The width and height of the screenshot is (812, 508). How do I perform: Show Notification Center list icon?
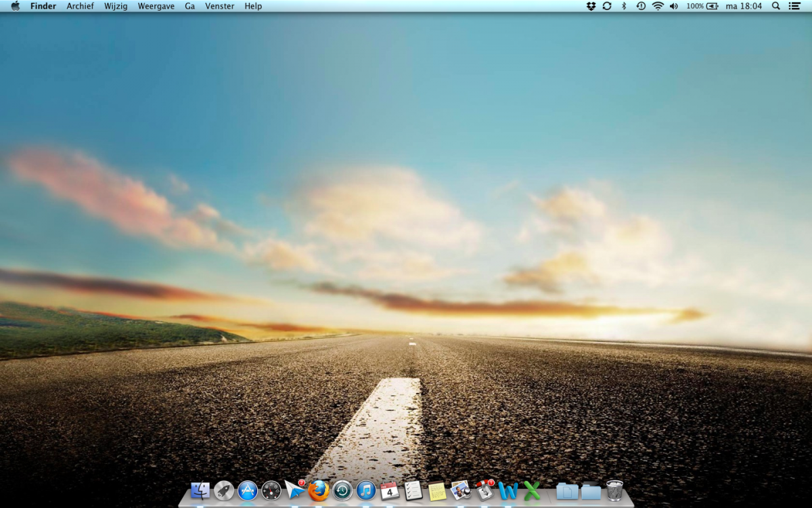(x=794, y=6)
